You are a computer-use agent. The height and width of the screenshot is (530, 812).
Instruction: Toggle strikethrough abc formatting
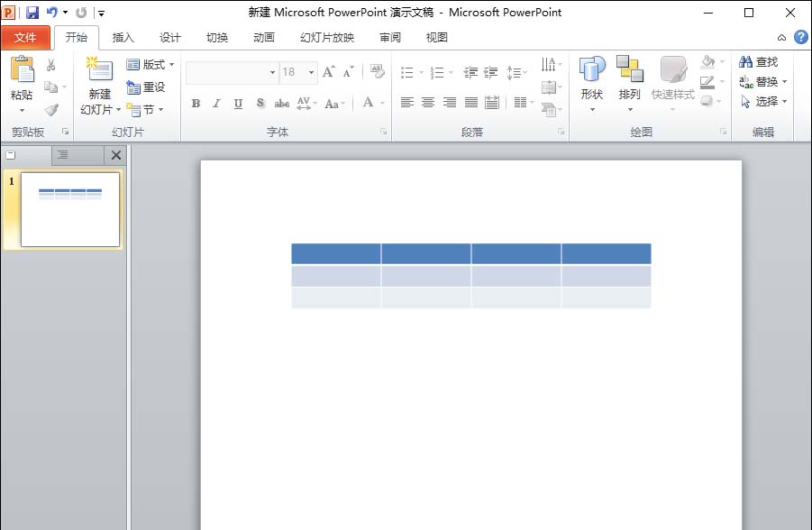point(282,103)
